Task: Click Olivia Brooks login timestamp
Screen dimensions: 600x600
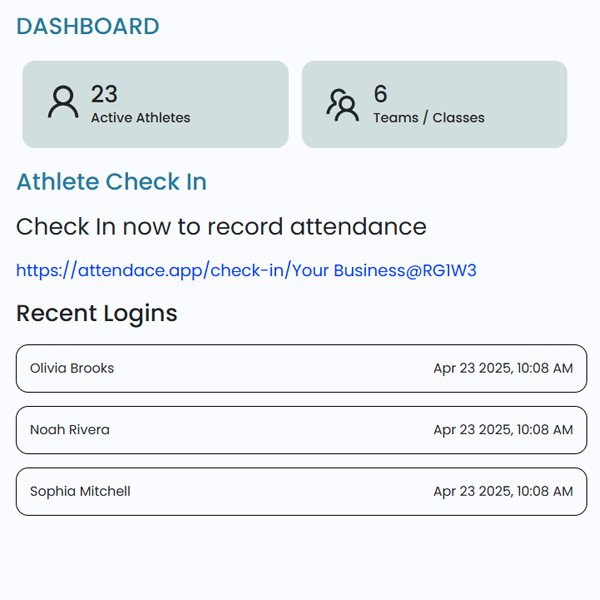Action: [503, 368]
